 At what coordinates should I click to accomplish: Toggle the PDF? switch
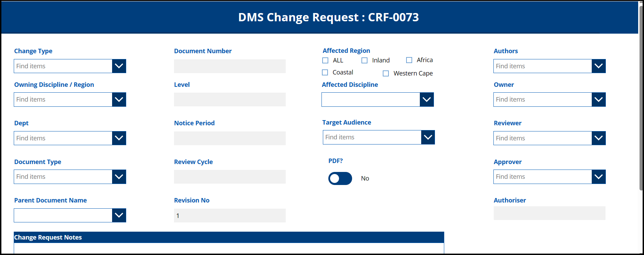(x=340, y=178)
